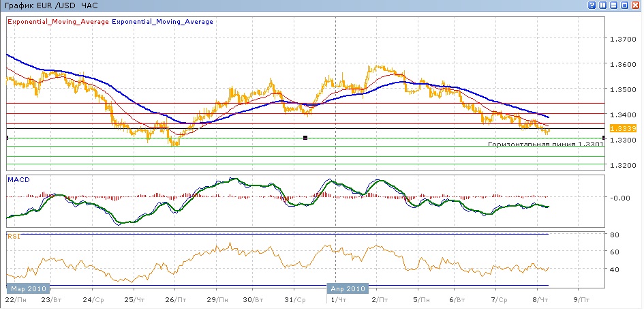Click the 26/Пт date on time axis
Image resolution: width=644 pixels, height=328 pixels.
[174, 300]
